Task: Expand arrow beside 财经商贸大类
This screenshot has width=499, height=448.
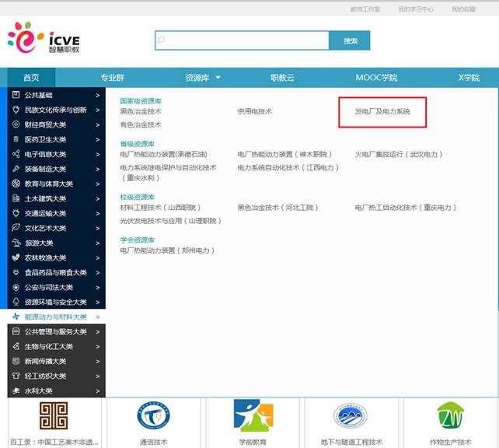Action: [x=98, y=124]
